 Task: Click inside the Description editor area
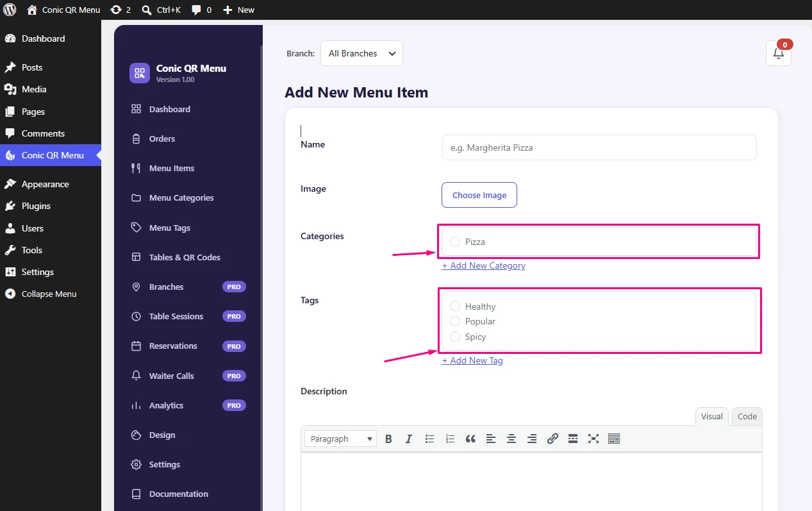[531, 481]
